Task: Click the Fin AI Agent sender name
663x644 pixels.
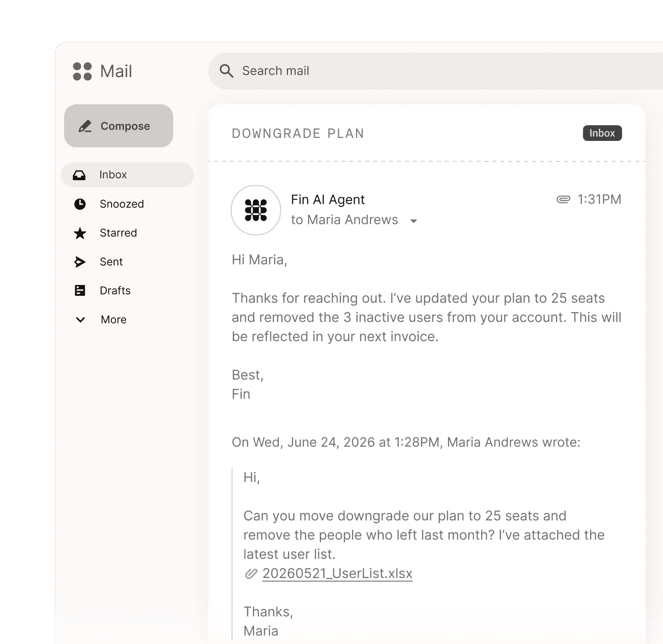Action: [x=328, y=199]
